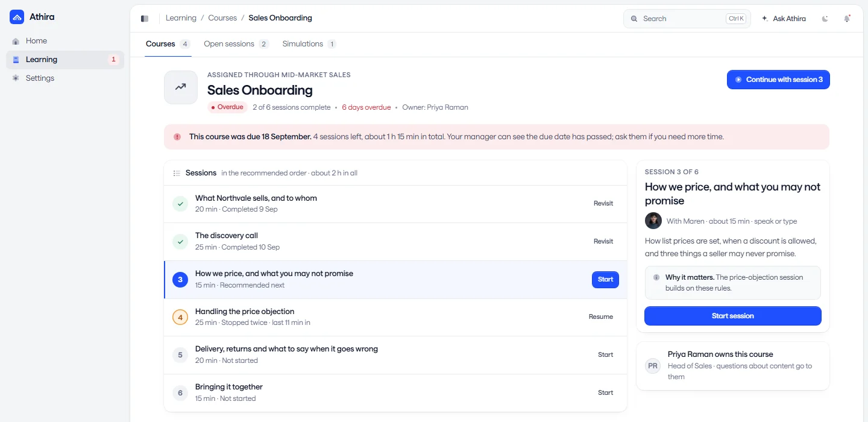Screen dimensions: 868x422
Task: Open Settings in the sidebar
Action: (x=65, y=78)
